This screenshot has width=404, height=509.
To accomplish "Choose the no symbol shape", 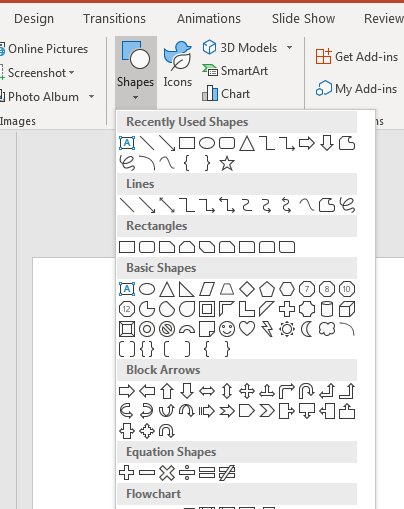I will click(x=167, y=329).
